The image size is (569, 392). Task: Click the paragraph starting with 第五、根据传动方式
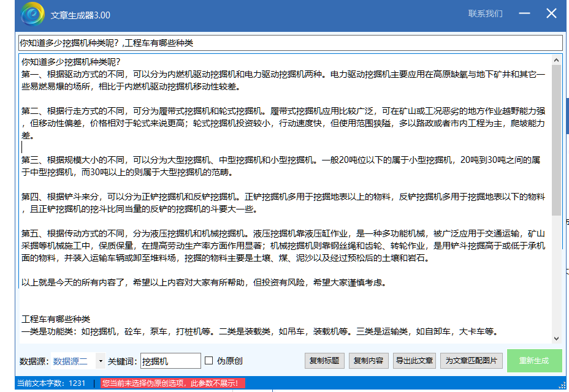(x=283, y=246)
